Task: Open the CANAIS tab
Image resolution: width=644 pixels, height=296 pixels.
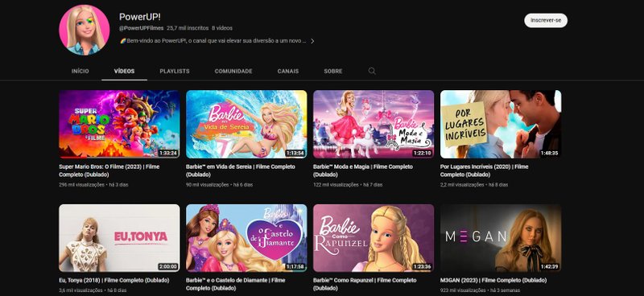Action: 288,71
